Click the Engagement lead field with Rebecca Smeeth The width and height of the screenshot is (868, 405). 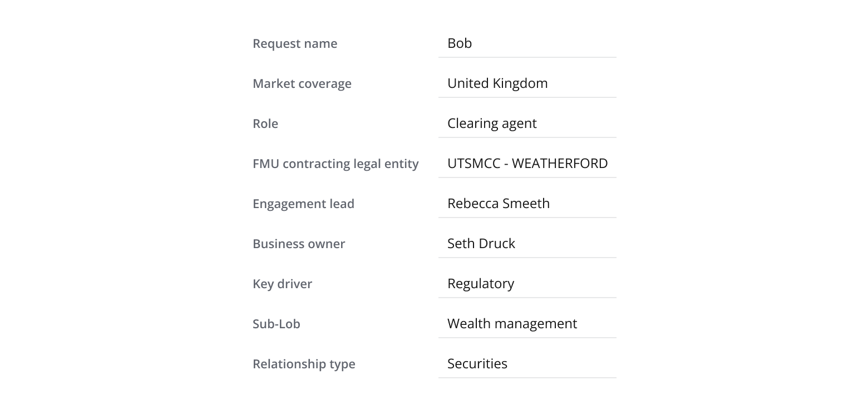pos(526,204)
